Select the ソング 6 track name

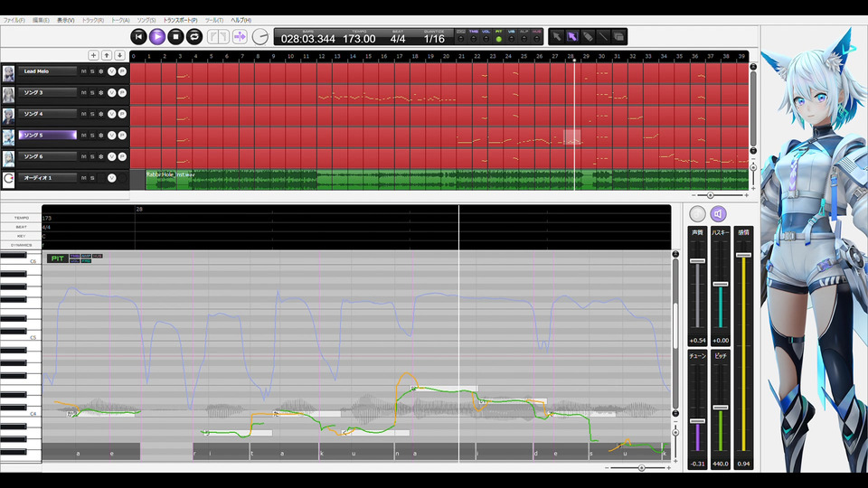point(48,156)
